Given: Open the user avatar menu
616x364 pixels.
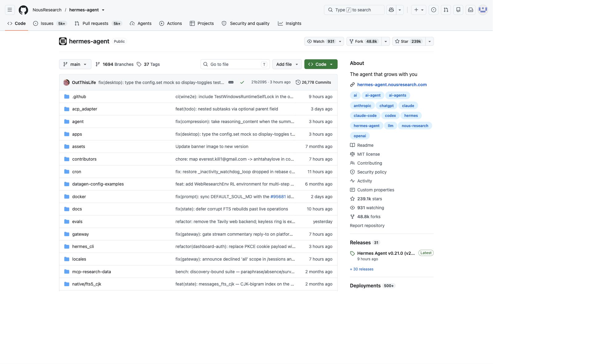Looking at the screenshot, I should click(483, 10).
